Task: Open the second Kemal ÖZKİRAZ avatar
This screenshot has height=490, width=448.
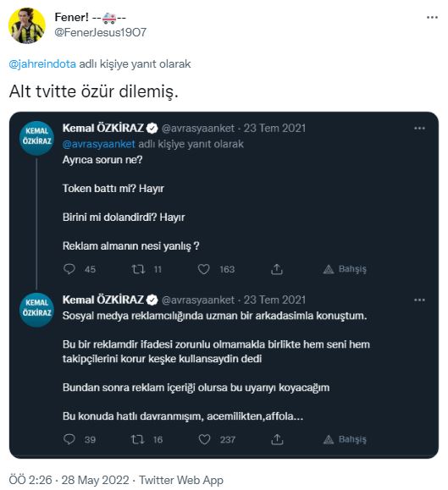Action: 37,310
